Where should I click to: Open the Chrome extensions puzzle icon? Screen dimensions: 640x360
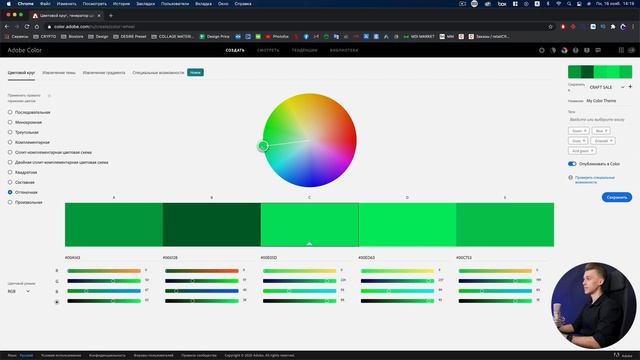(613, 27)
